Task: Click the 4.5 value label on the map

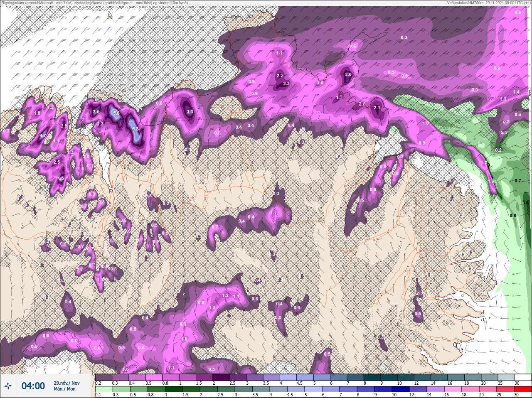Action: point(60,179)
